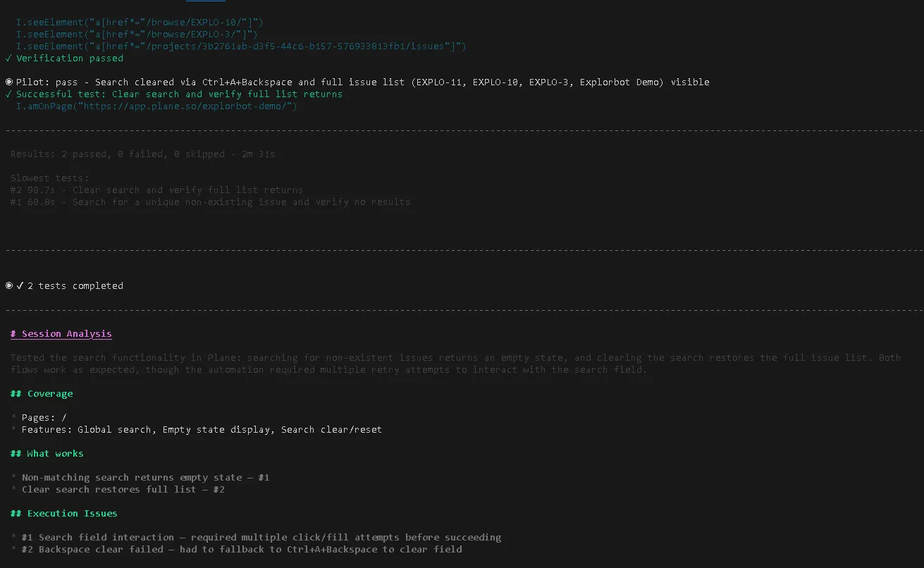
Task: Click the checkmark before "Verification passed"
Action: [x=8, y=58]
